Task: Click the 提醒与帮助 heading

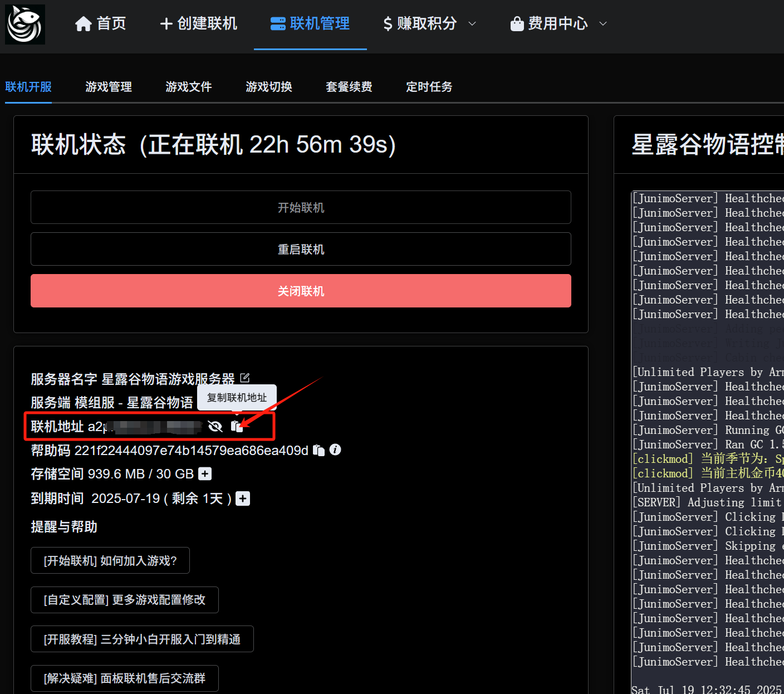Action: tap(64, 527)
